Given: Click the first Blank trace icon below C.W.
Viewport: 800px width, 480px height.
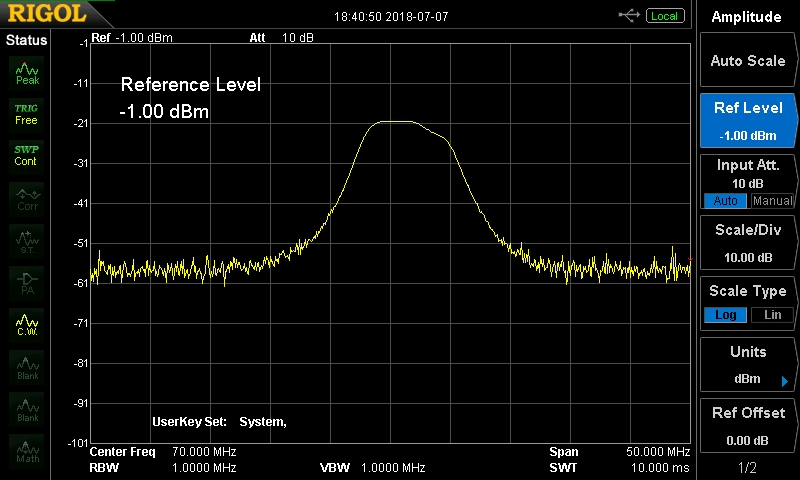Looking at the screenshot, I should [x=27, y=368].
